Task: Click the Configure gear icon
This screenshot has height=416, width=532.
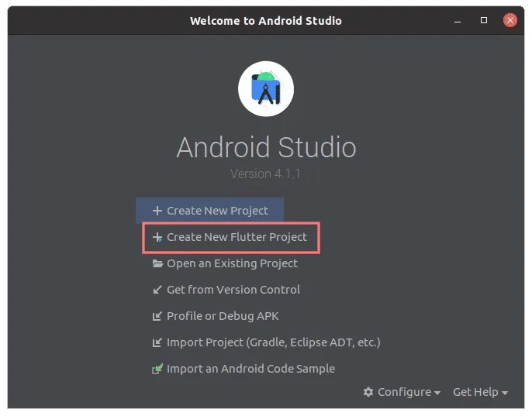Action: click(368, 392)
